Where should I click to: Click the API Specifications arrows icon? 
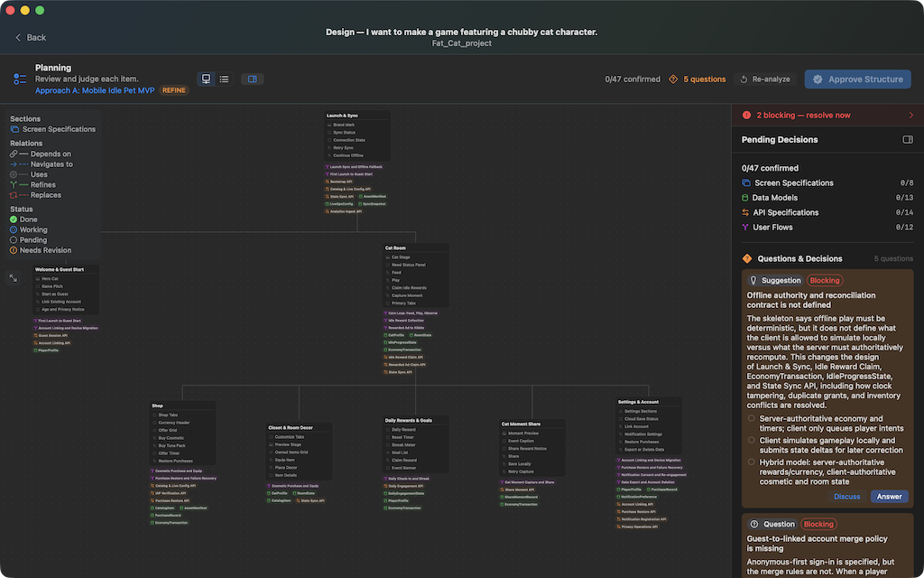click(745, 212)
